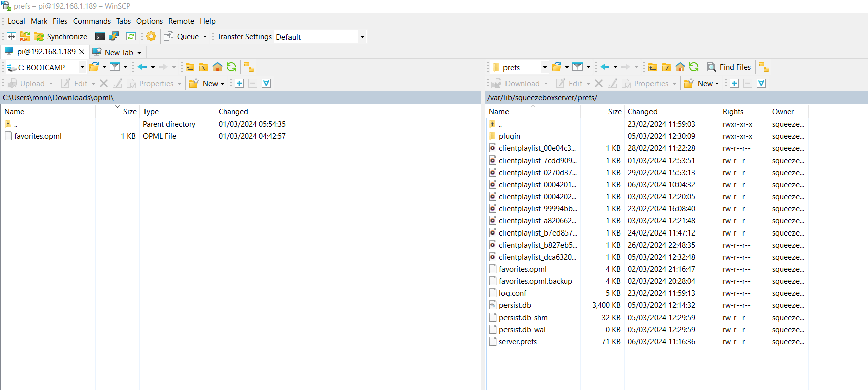
Task: Open the remote plugin folder
Action: (x=509, y=136)
